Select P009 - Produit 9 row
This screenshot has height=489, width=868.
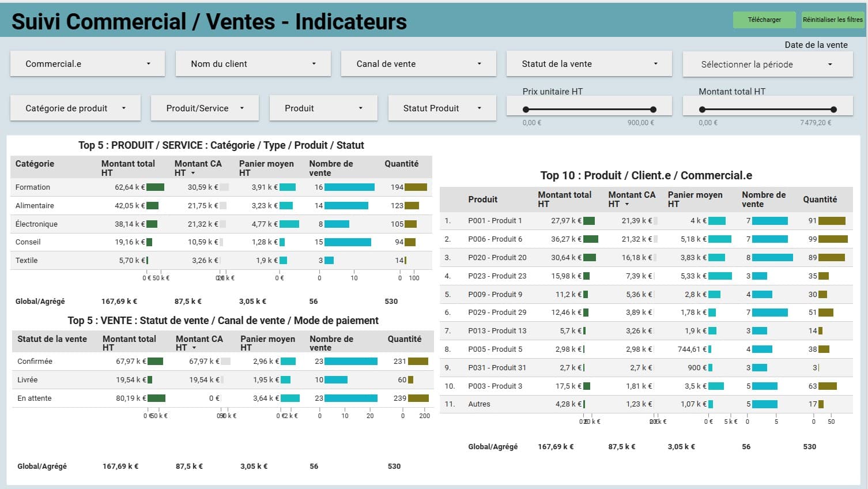point(646,295)
